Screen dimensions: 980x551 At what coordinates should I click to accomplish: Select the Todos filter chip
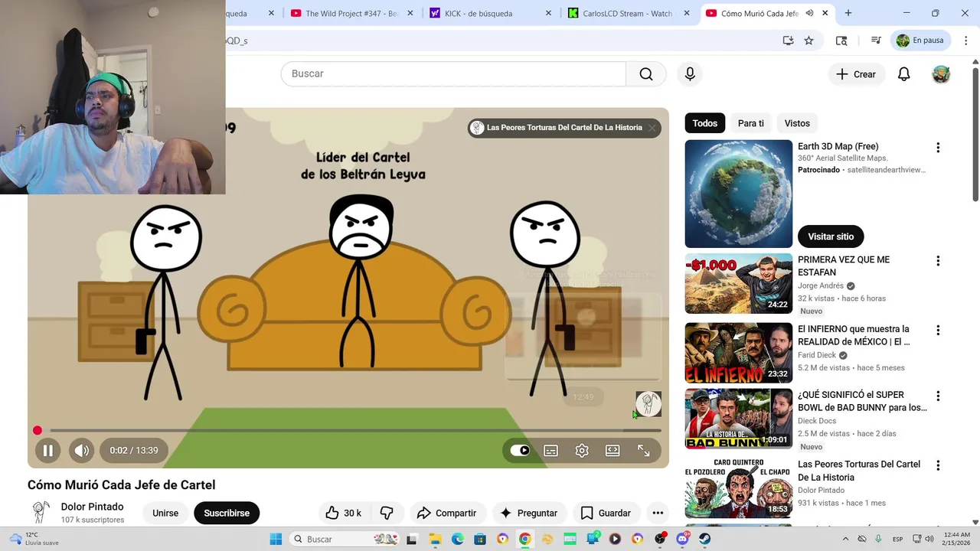click(705, 123)
